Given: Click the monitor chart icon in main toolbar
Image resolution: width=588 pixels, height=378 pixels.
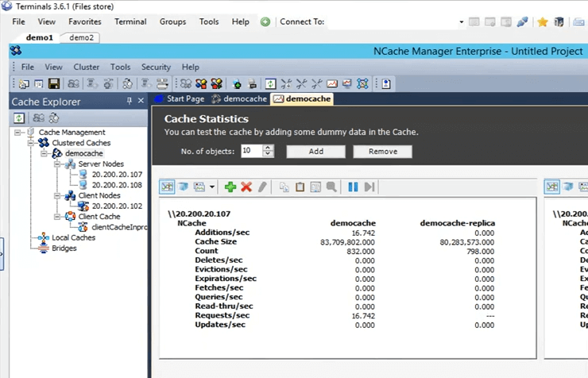Looking at the screenshot, I should [347, 83].
